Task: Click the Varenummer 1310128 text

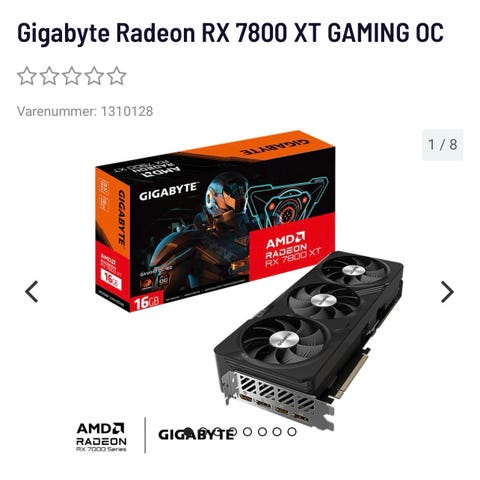Action: [85, 111]
